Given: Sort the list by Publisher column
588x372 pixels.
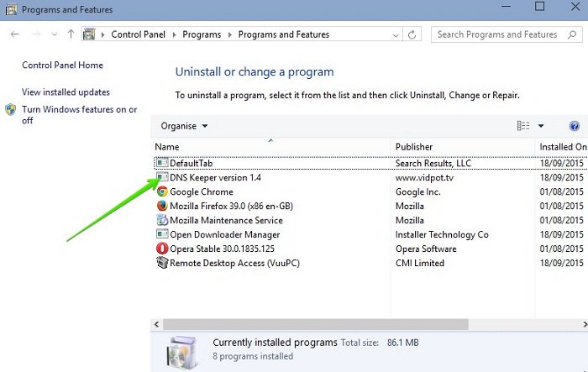Looking at the screenshot, I should coord(414,147).
